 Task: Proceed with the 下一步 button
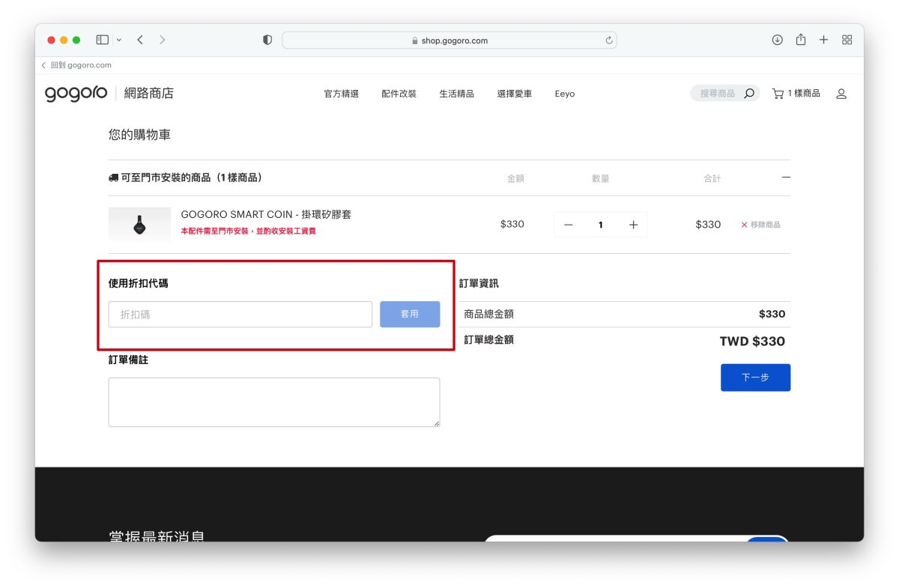pyautogui.click(x=755, y=378)
